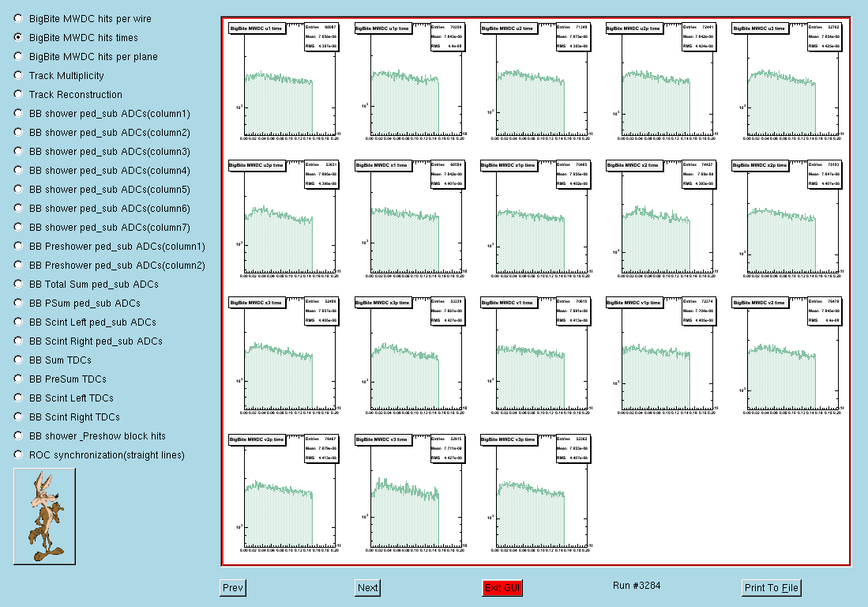Image resolution: width=868 pixels, height=607 pixels.
Task: Open the BigBite MWDC v1p time histogram
Action: 660,356
